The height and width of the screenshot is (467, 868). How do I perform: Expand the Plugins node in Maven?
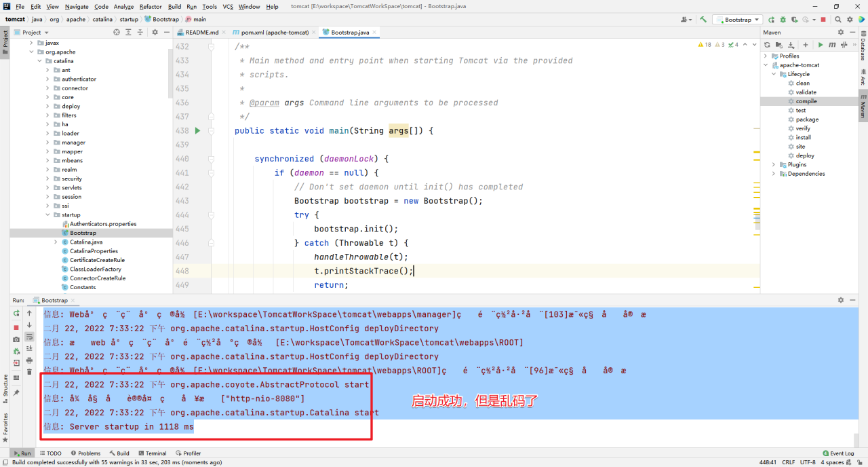(x=774, y=164)
